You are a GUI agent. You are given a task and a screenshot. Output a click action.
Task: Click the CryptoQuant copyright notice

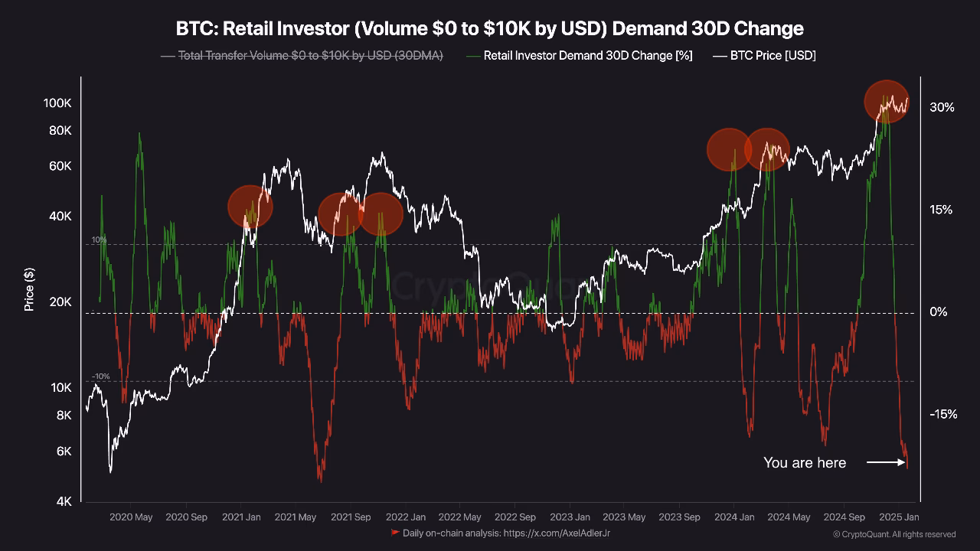click(x=894, y=534)
